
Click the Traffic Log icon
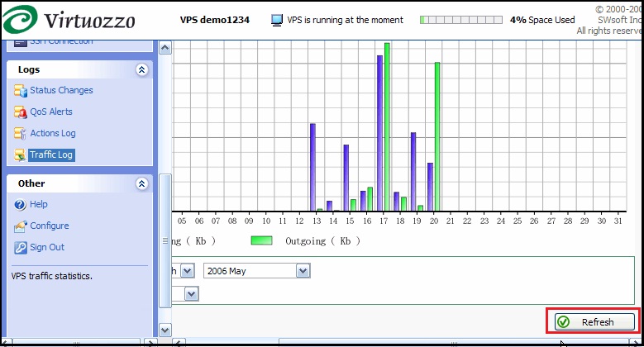[20, 154]
